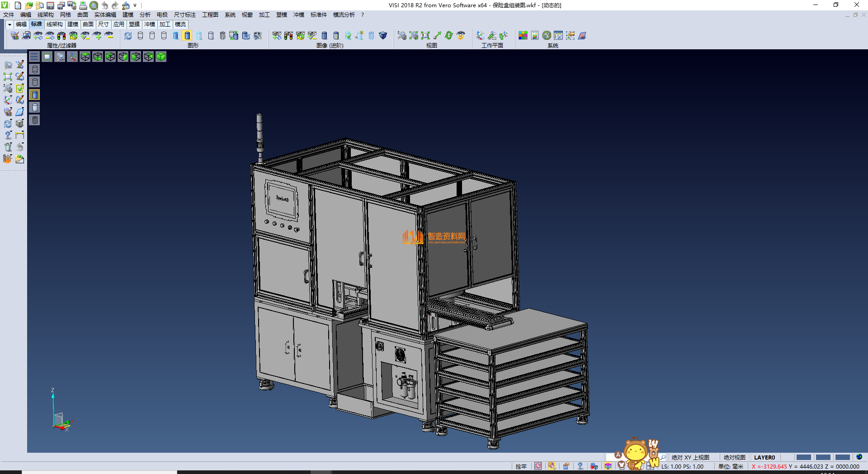The width and height of the screenshot is (868, 474).
Task: Click the LAYER0 label in status bar
Action: point(764,457)
